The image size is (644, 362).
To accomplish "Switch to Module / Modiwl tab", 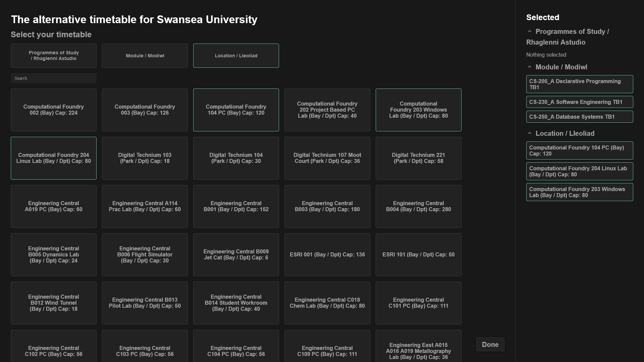I will point(145,56).
